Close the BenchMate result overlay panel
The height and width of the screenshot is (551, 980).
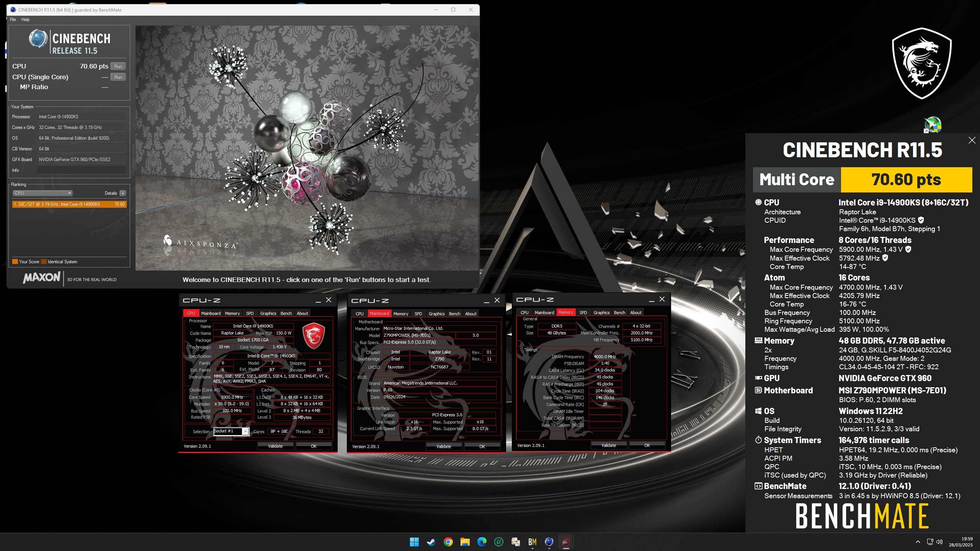pos(972,140)
